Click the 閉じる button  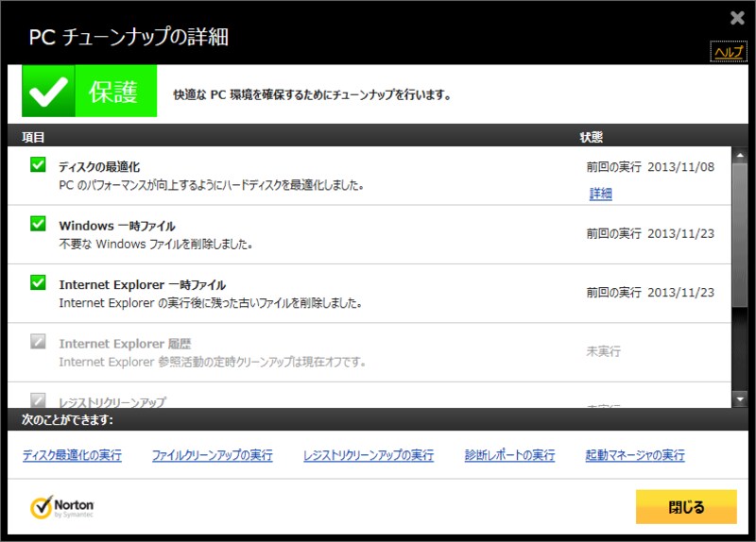point(686,507)
